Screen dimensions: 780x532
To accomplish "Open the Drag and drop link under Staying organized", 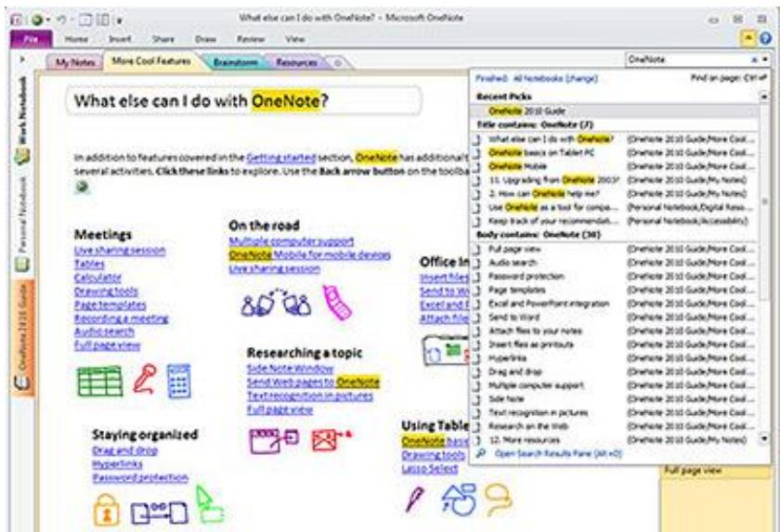I will point(124,450).
